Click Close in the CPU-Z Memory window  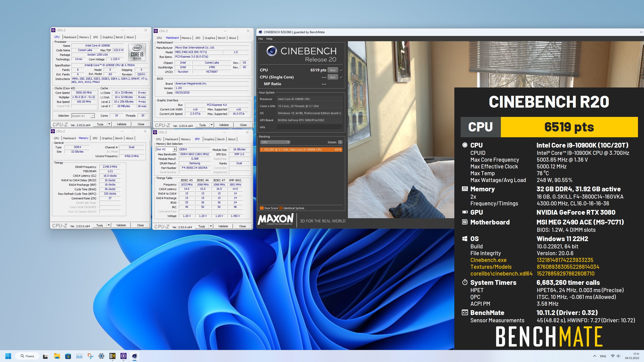(x=140, y=225)
